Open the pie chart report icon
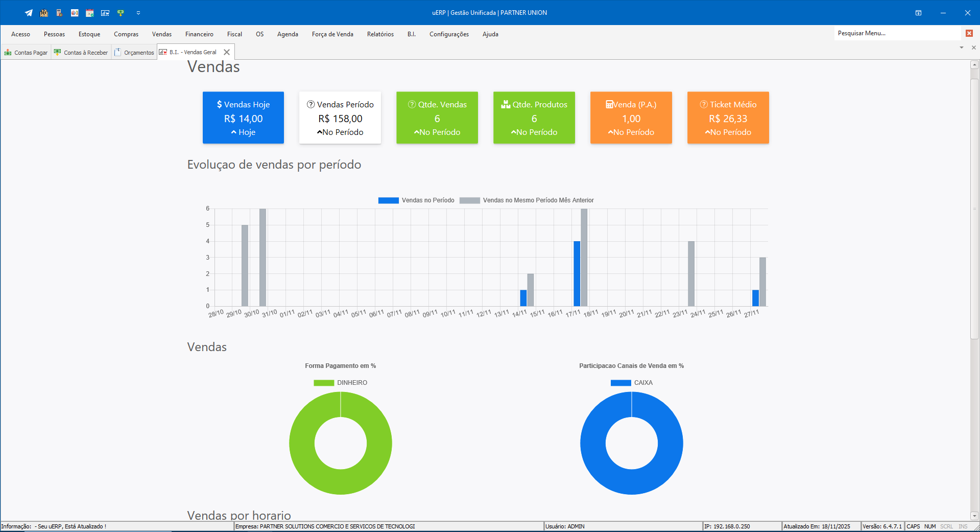This screenshot has width=980, height=532. click(75, 13)
